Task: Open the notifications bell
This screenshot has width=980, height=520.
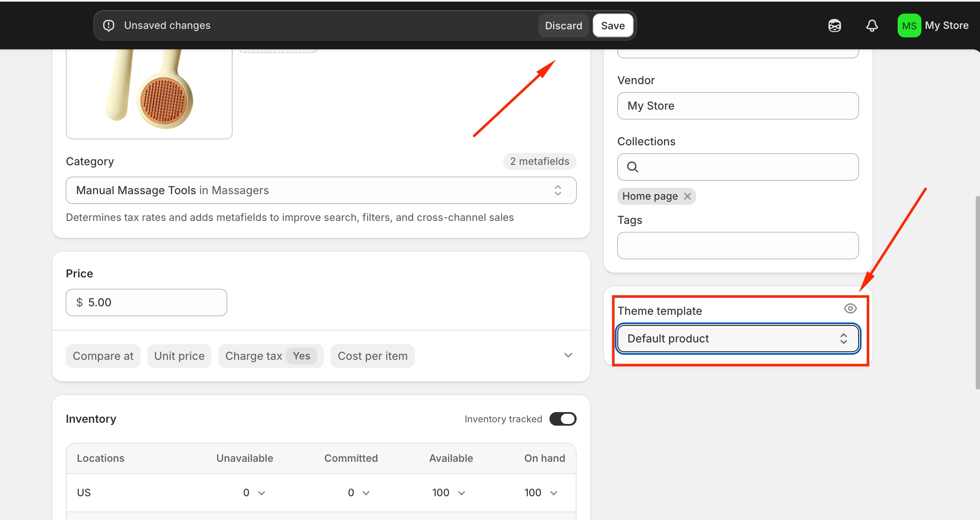Action: (872, 25)
